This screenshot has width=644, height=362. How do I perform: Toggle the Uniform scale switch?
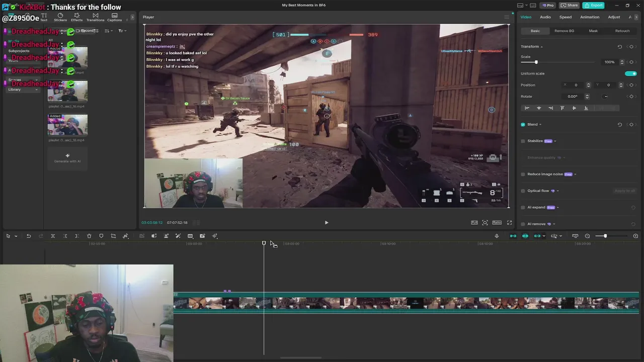(x=631, y=73)
